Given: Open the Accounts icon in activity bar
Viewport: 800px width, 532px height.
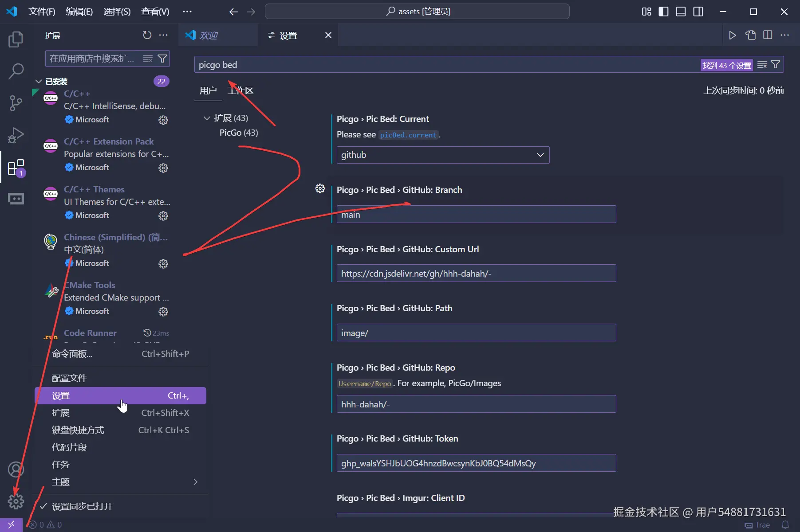Looking at the screenshot, I should pos(16,469).
